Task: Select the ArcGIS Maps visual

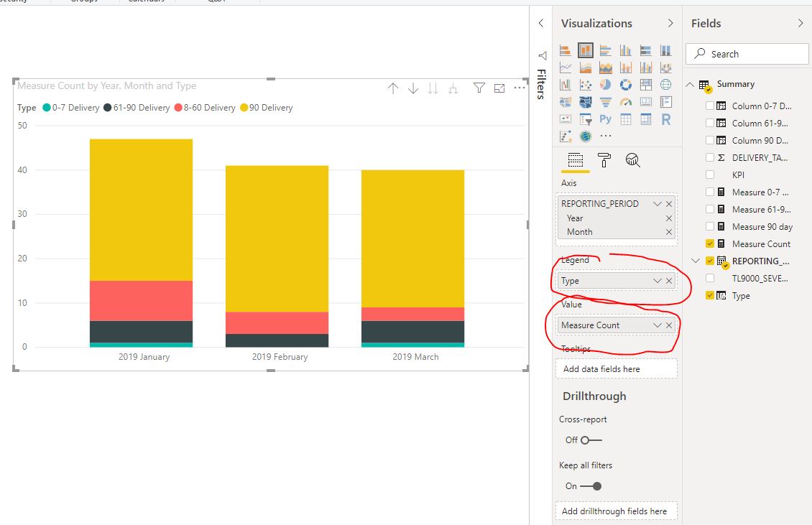Action: (586, 136)
